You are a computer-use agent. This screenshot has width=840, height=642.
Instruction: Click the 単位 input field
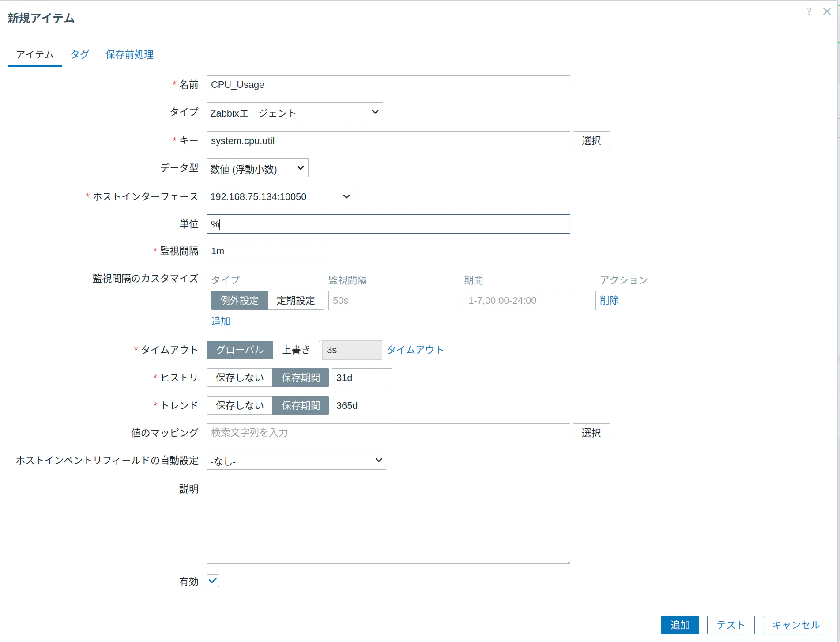pyautogui.click(x=388, y=224)
